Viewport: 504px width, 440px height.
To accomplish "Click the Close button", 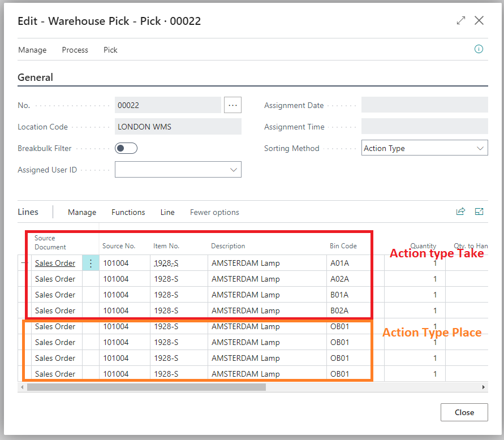I will point(464,412).
